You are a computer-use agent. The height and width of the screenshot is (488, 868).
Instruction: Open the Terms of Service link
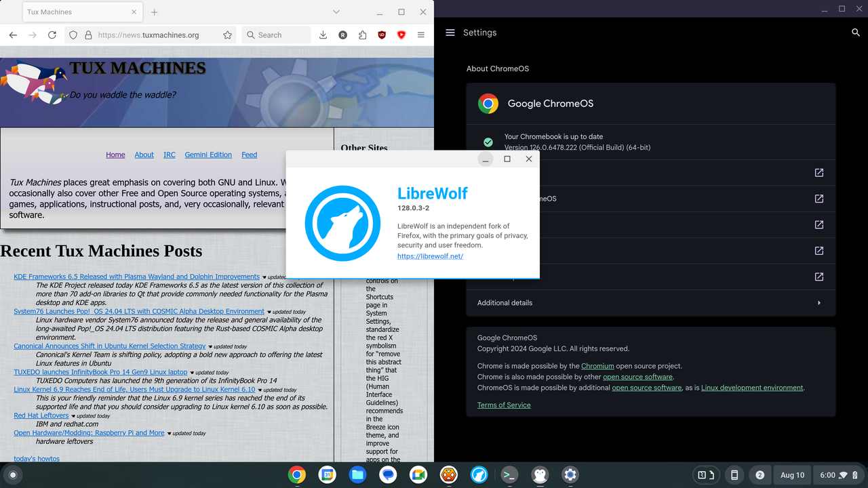504,405
